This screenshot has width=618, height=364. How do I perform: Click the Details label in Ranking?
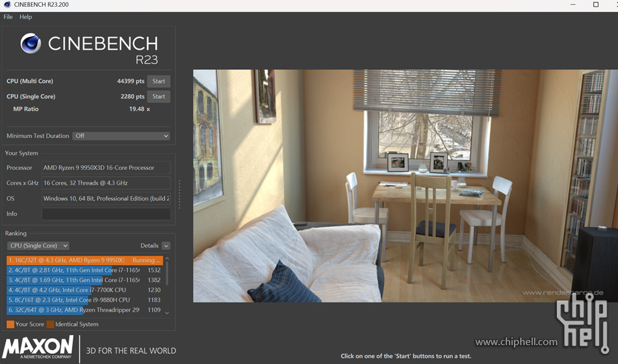point(149,246)
